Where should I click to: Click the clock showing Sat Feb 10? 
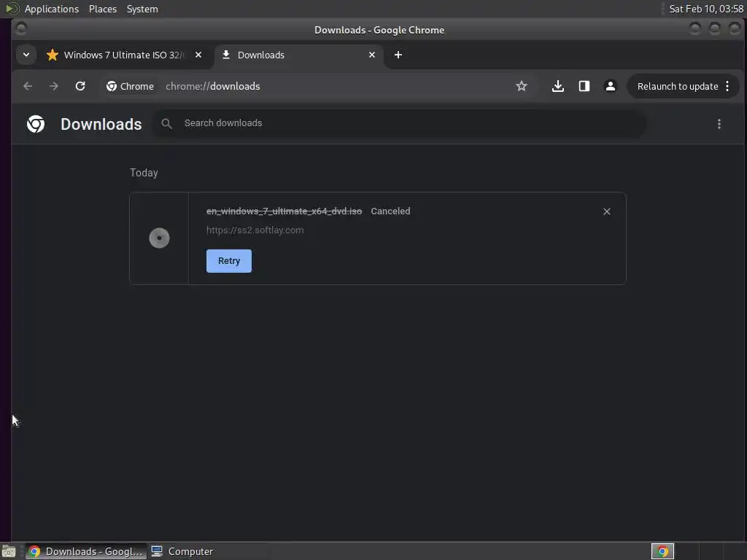(706, 9)
